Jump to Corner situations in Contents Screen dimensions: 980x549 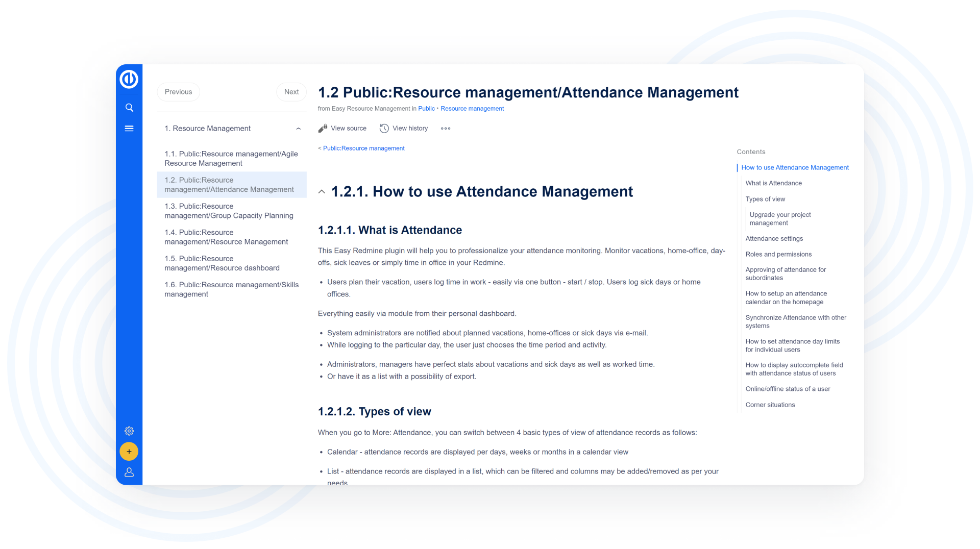tap(770, 405)
